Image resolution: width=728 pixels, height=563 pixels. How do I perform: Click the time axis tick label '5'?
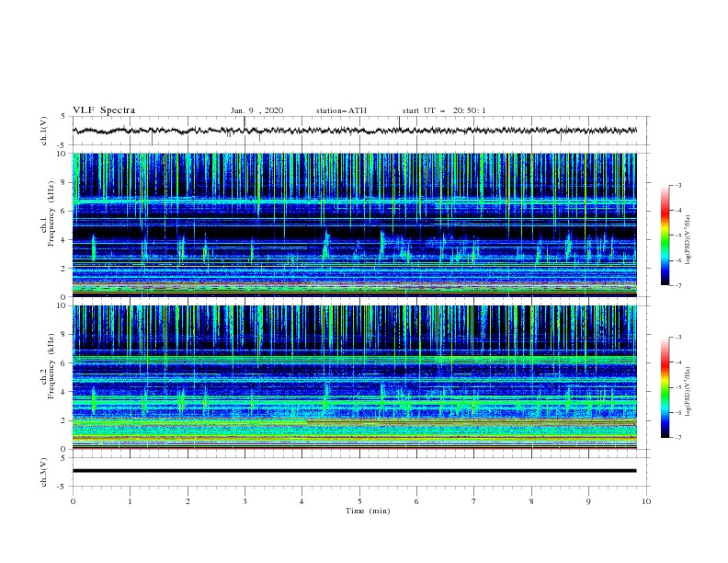(359, 501)
